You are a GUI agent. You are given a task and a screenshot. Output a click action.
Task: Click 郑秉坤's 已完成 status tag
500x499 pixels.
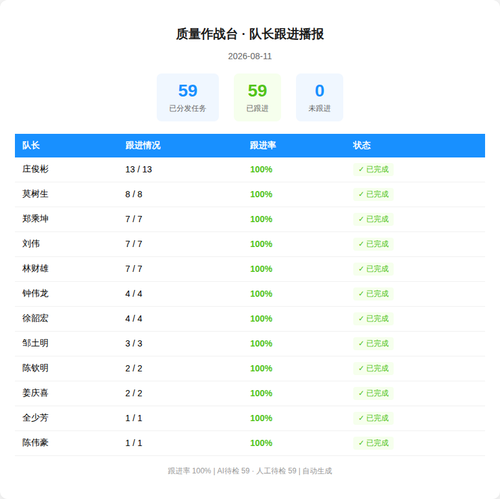tap(373, 219)
